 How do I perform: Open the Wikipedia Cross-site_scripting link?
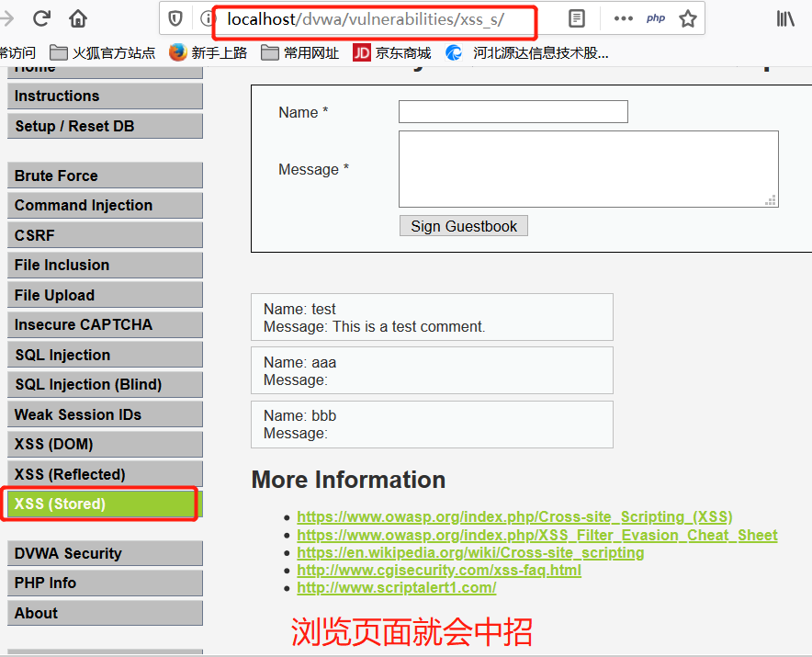pyautogui.click(x=470, y=553)
